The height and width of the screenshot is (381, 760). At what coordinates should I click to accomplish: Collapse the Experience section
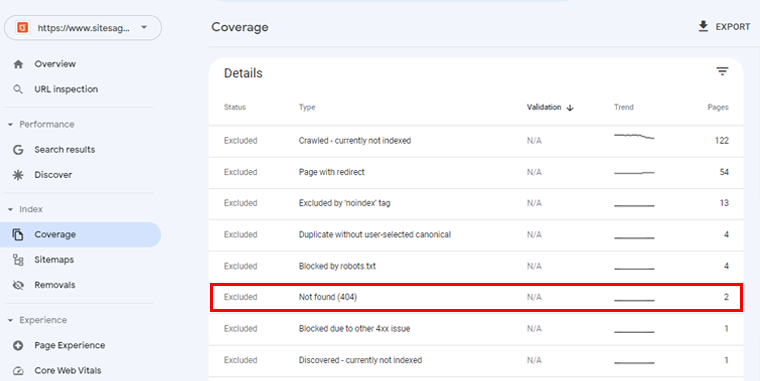pyautogui.click(x=10, y=320)
